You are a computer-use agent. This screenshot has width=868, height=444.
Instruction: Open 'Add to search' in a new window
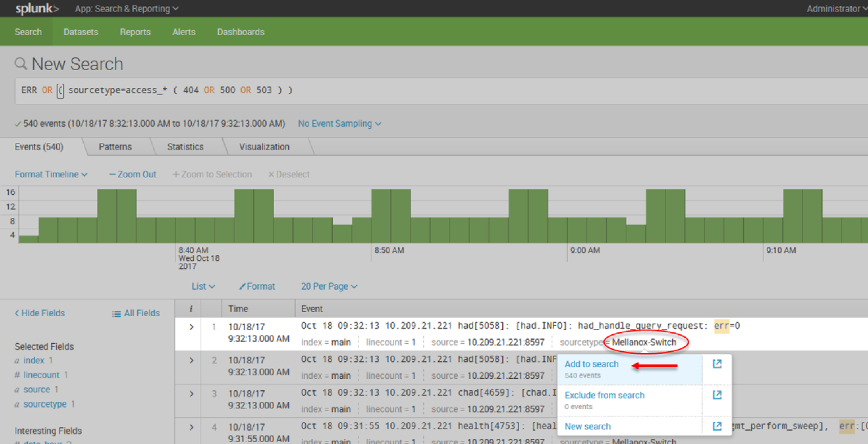(717, 364)
